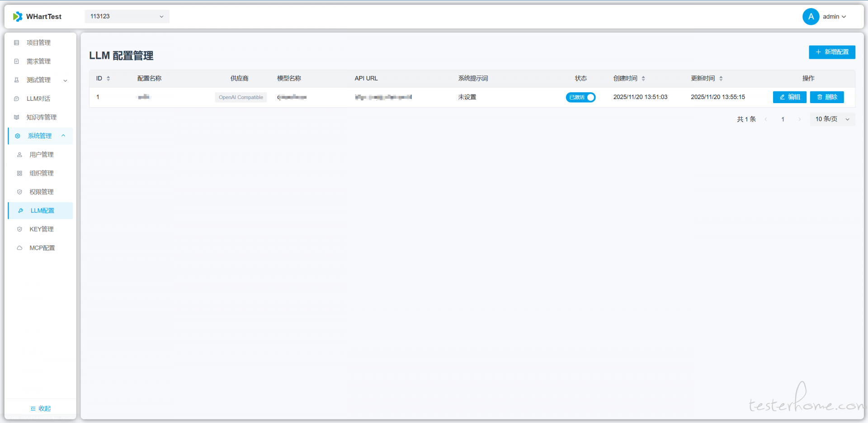The height and width of the screenshot is (423, 868).
Task: Click the WHartTest logo icon
Action: coord(18,17)
